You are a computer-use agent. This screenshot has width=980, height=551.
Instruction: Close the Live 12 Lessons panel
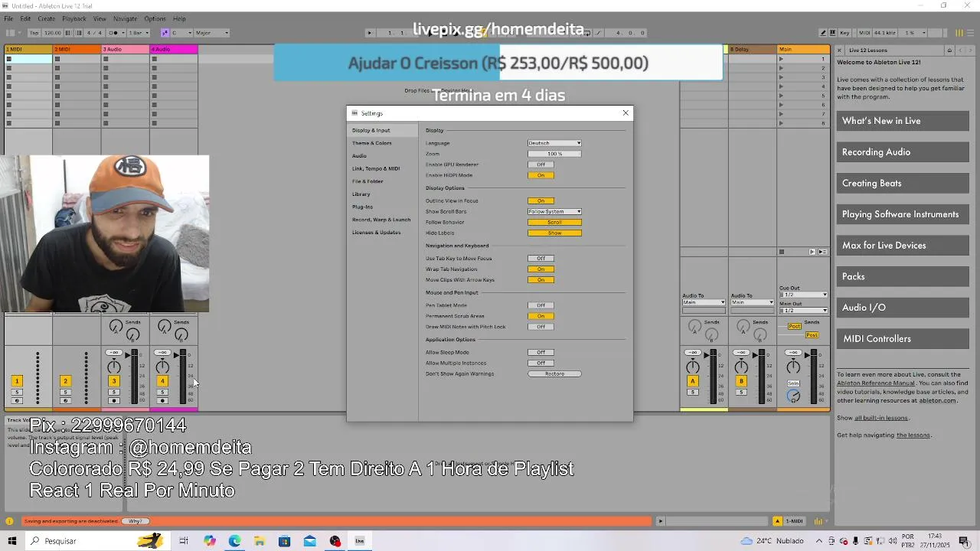(x=839, y=51)
